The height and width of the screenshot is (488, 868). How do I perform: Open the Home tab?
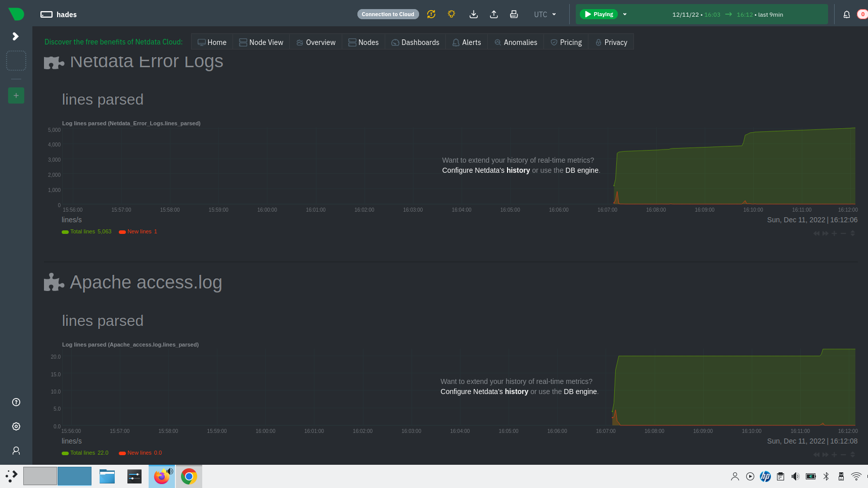212,42
